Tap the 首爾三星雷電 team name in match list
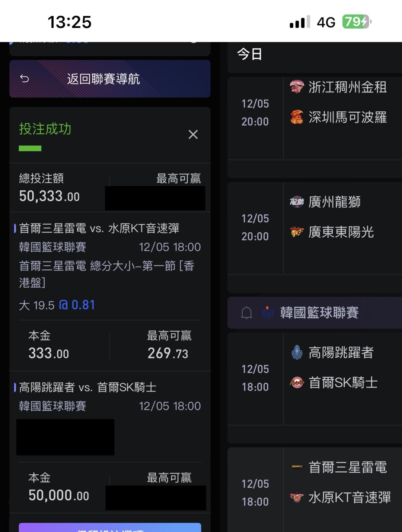Screen dimensions: 402x532 click(x=348, y=467)
